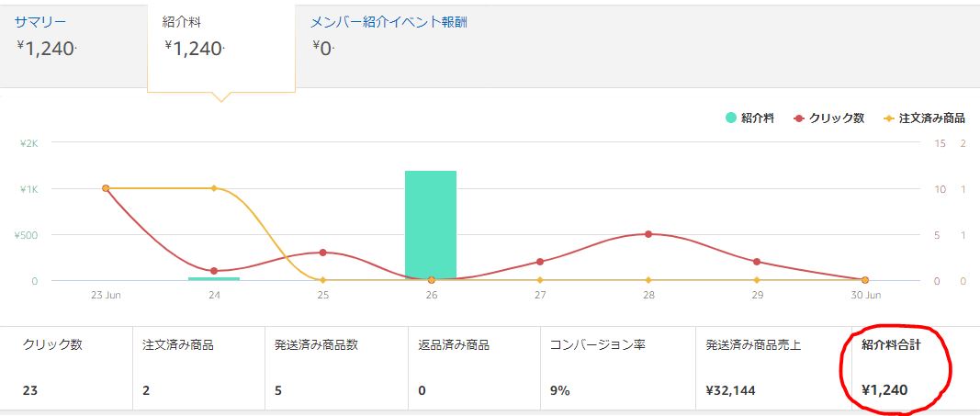Click the red クリック数 legend marker
This screenshot has height=416, width=980.
[799, 118]
